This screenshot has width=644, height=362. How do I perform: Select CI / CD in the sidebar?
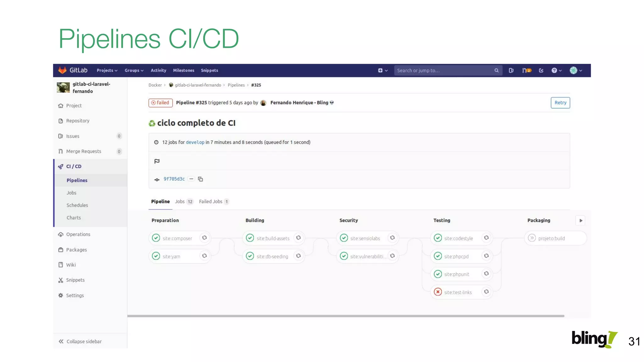click(74, 167)
